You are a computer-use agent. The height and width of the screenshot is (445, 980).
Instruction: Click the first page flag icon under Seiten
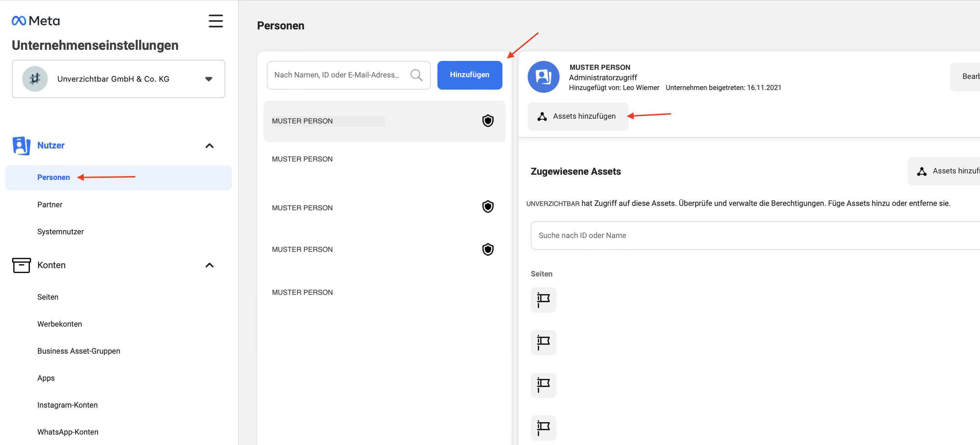click(x=543, y=300)
